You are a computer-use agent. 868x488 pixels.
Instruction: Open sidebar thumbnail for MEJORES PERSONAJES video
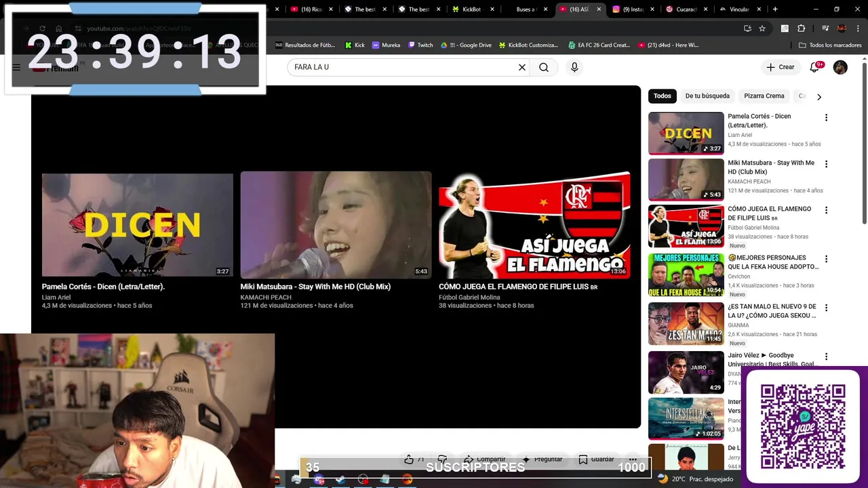pyautogui.click(x=686, y=274)
